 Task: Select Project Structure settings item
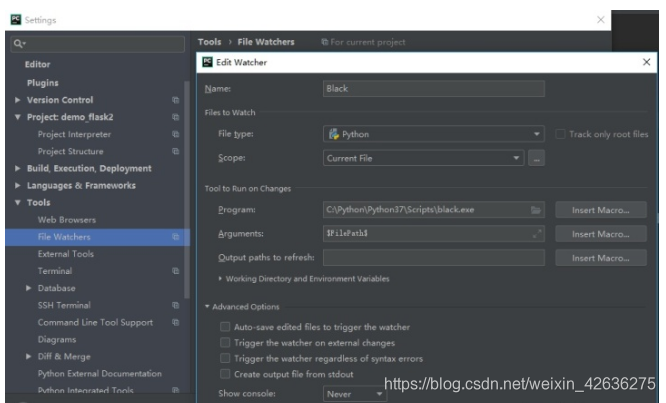click(71, 151)
